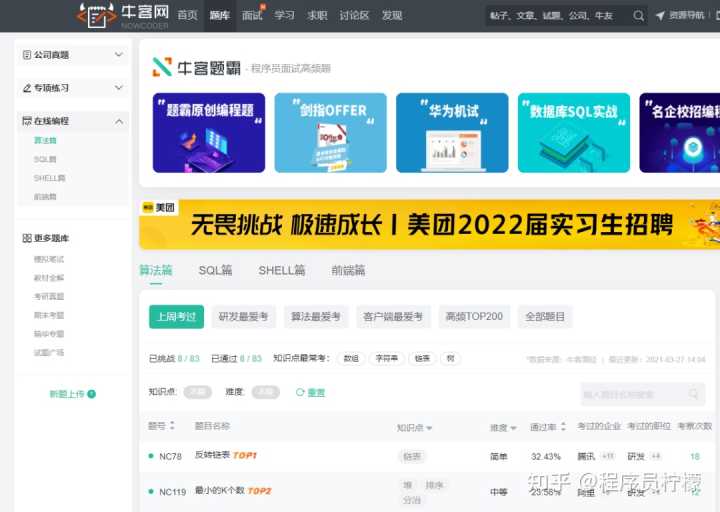Viewport: 720px width, 512px height.
Task: Toggle the 难度 filter pill
Action: pos(266,392)
